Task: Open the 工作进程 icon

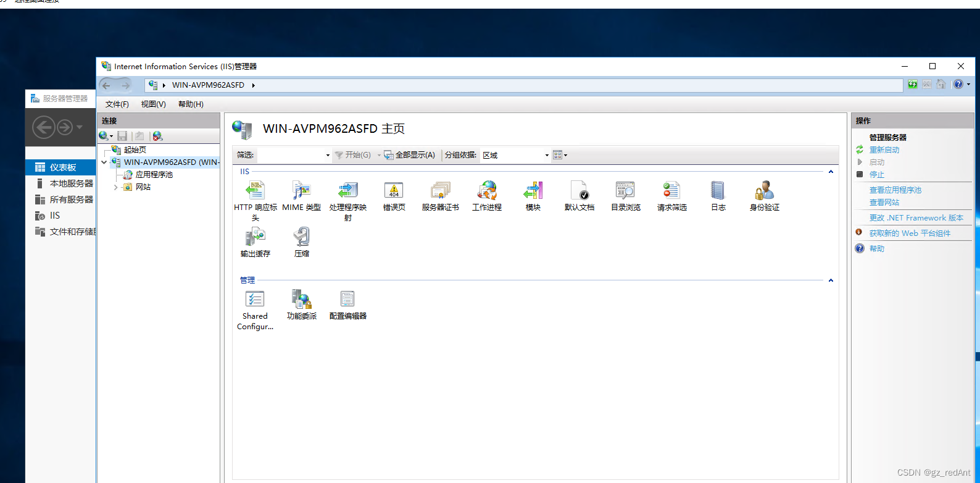Action: (487, 190)
